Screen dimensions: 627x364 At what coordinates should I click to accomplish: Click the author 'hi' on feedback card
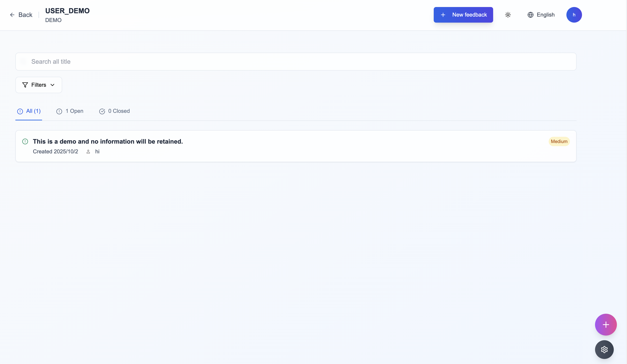(97, 152)
